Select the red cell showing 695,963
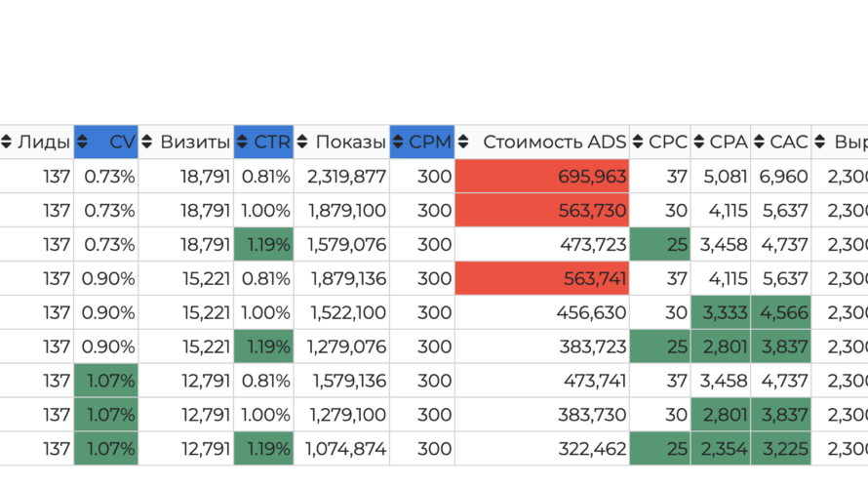This screenshot has height=488, width=868. (x=542, y=177)
